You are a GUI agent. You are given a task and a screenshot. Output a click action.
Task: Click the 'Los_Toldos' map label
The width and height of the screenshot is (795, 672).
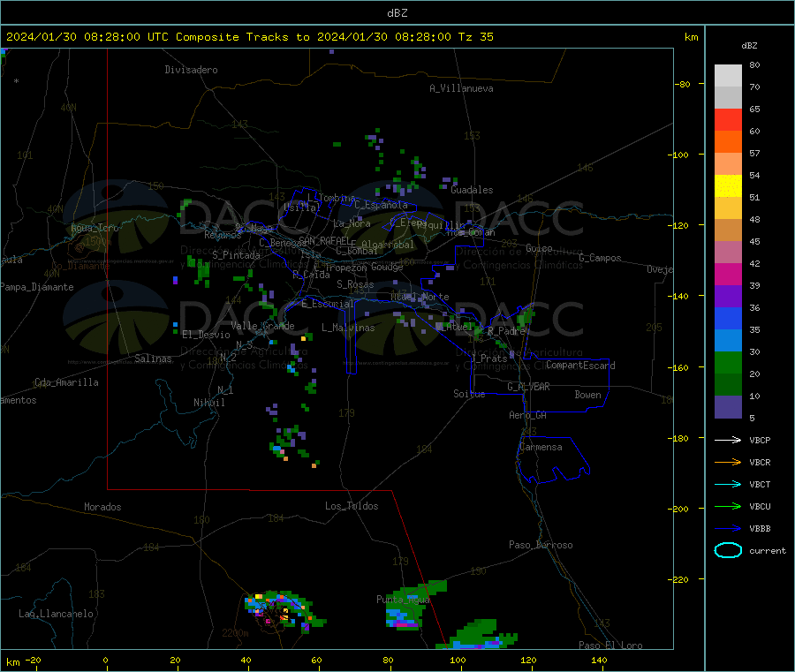(x=352, y=506)
